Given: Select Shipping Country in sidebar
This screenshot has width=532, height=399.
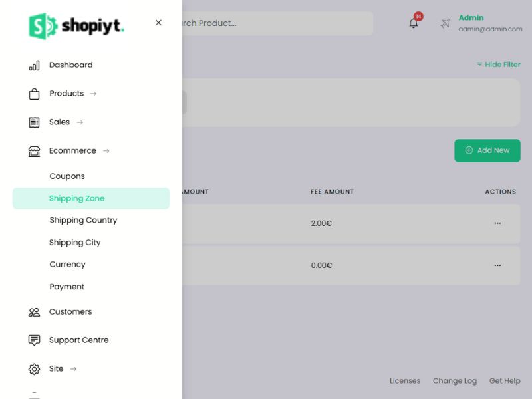Looking at the screenshot, I should coord(83,220).
